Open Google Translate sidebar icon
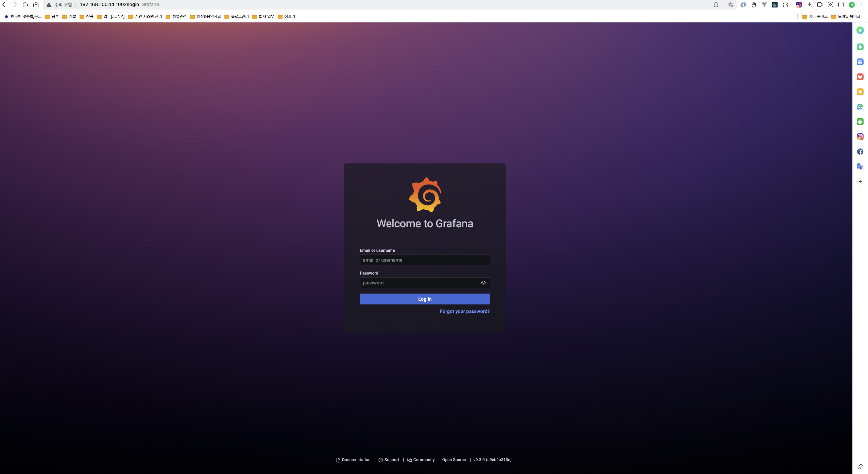 point(860,166)
